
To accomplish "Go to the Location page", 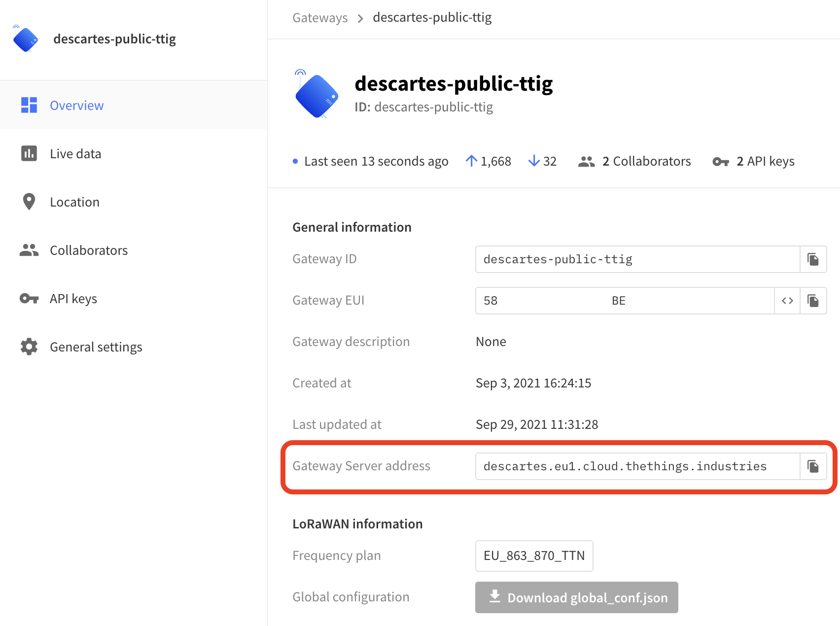I will click(134, 202).
